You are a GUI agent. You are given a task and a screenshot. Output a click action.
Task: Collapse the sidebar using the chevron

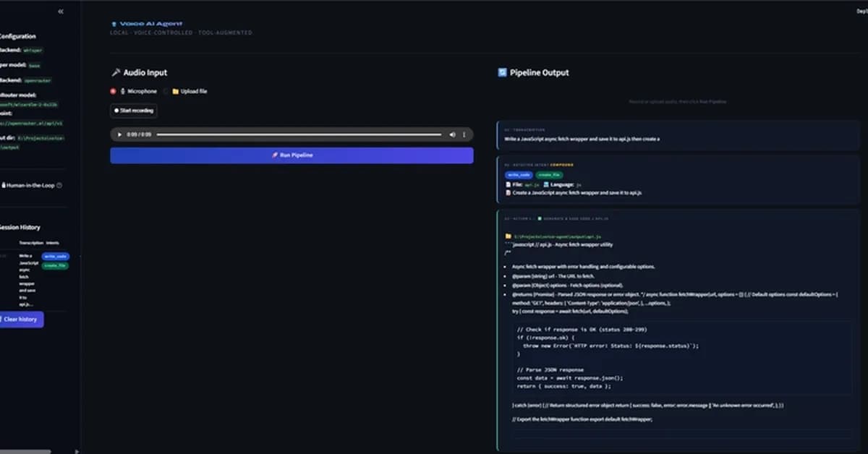tap(61, 12)
